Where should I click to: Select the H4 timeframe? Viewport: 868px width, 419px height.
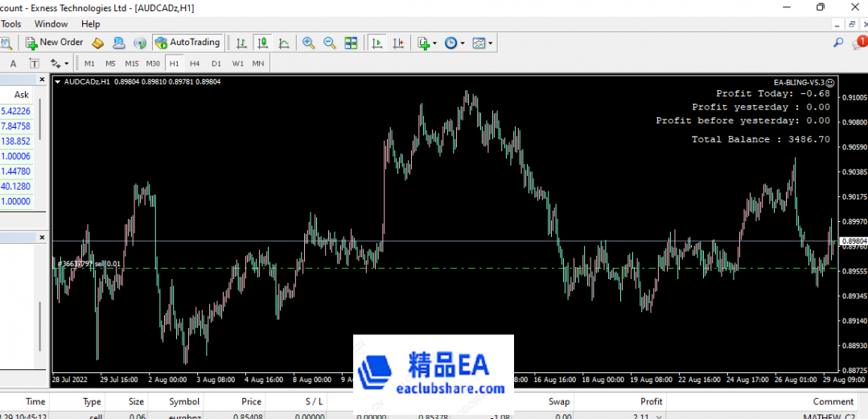tap(195, 64)
